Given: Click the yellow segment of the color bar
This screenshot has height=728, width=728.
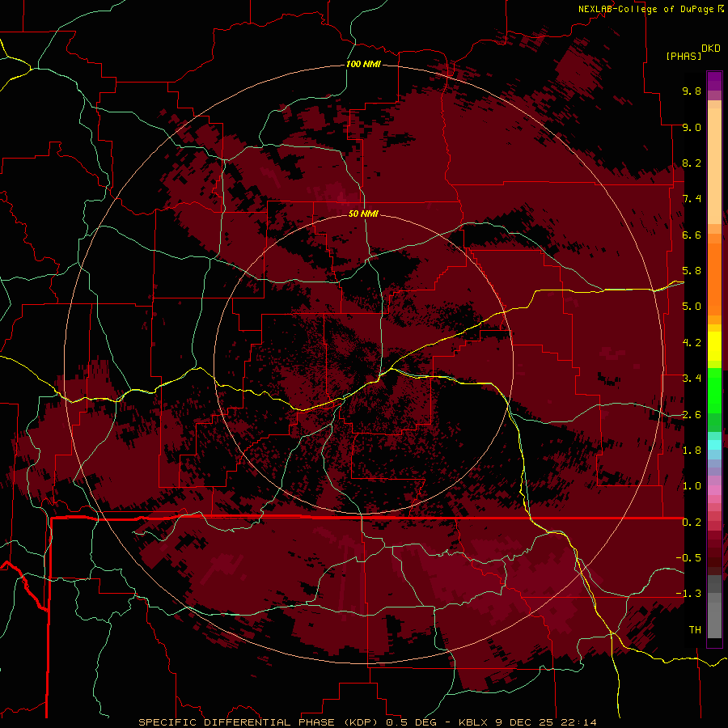Looking at the screenshot, I should pyautogui.click(x=714, y=346).
